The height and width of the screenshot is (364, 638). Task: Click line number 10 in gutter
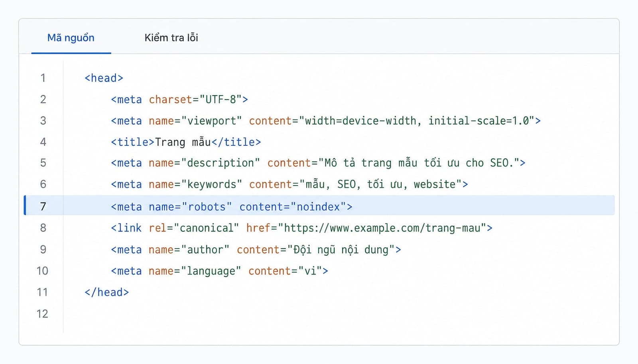click(42, 271)
